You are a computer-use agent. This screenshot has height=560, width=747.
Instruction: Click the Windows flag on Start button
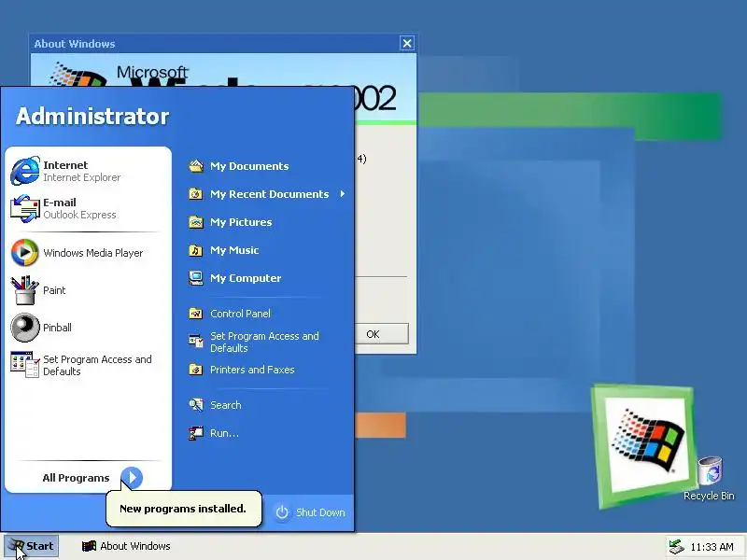tap(16, 546)
